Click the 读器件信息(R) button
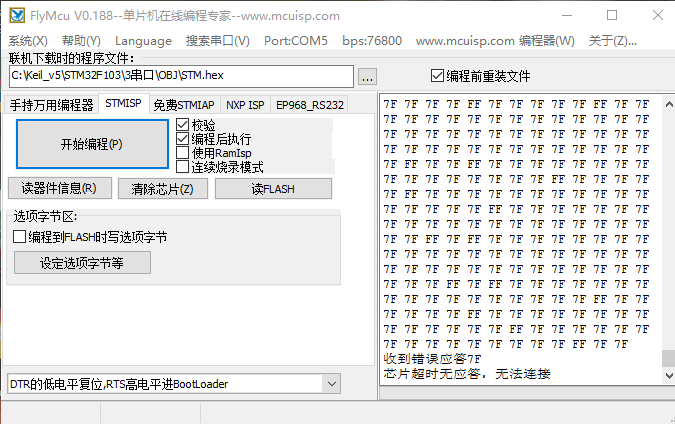This screenshot has width=675, height=424. point(60,189)
